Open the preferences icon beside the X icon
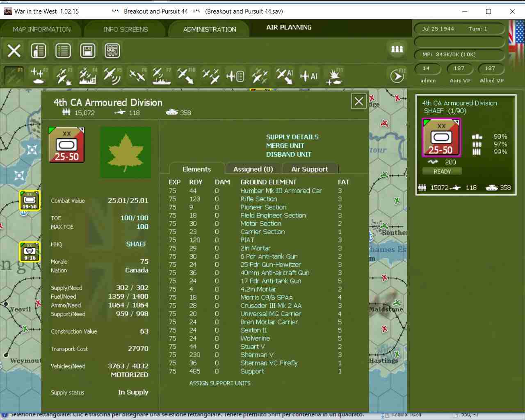Image resolution: width=525 pixels, height=420 pixels. [39, 51]
